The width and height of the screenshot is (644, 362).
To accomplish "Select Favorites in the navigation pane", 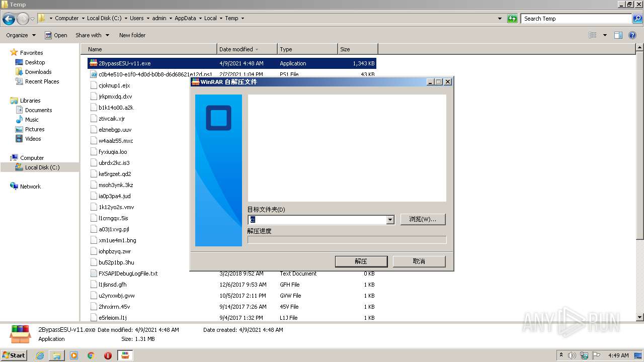I will 32,53.
